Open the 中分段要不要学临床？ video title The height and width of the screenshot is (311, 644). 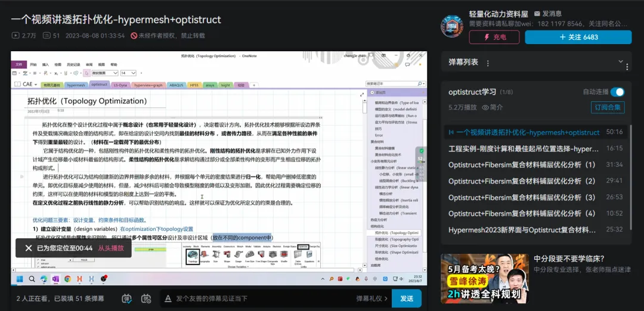click(x=569, y=259)
